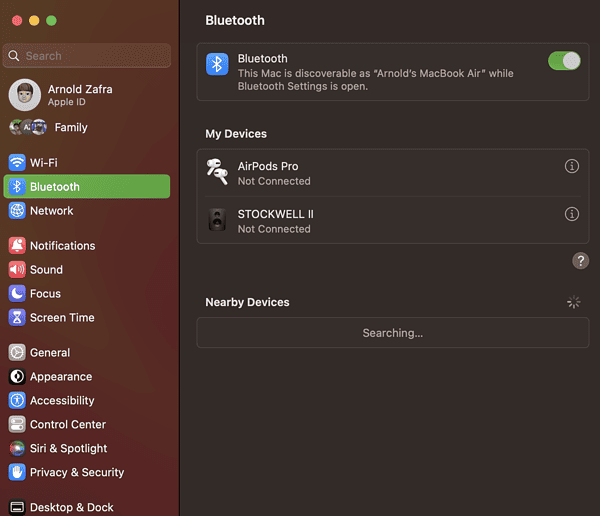Open Appearance settings

point(60,377)
